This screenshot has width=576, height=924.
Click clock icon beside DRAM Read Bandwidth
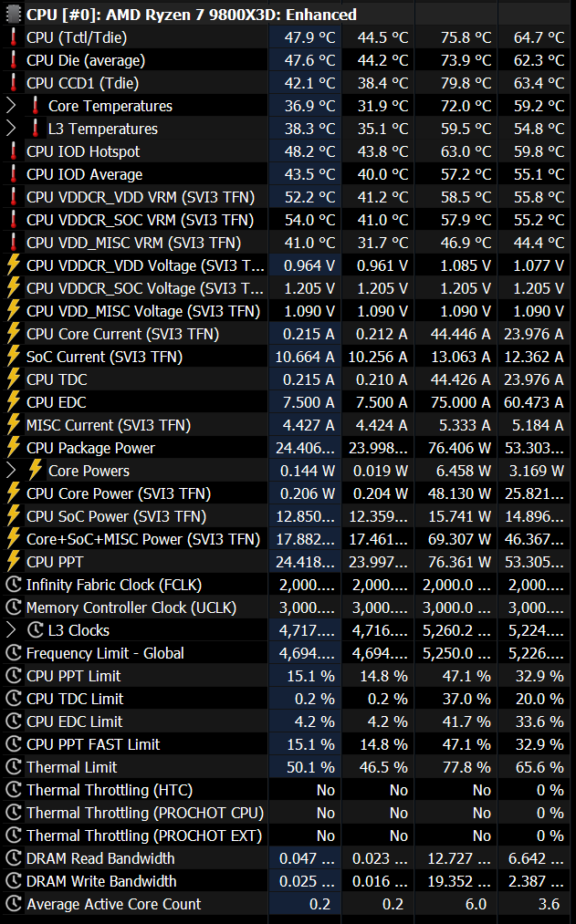point(13,858)
